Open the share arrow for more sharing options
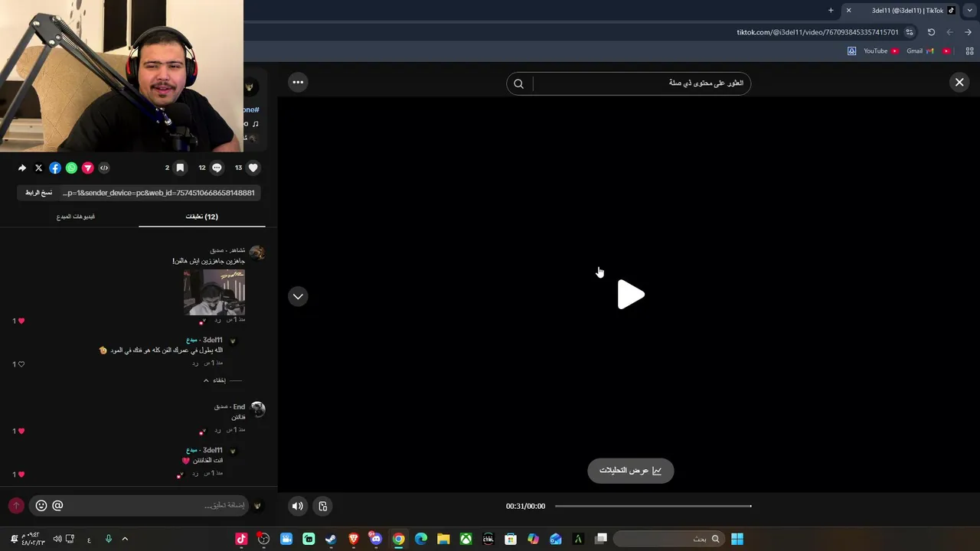Screen dimensions: 980x551 [22, 168]
